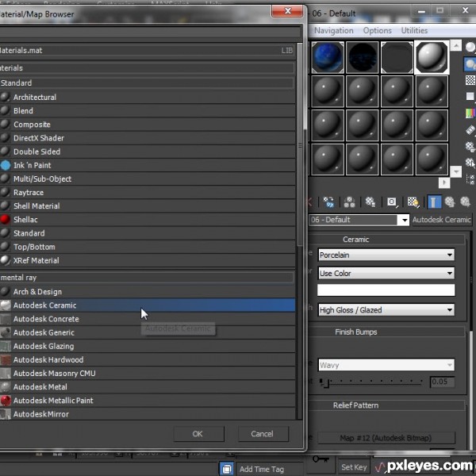Click the Select by Material icon
The image size is (476, 476).
coord(470,163)
